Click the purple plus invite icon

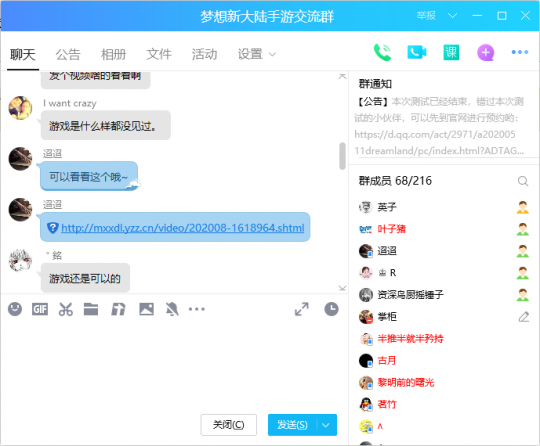[x=486, y=53]
